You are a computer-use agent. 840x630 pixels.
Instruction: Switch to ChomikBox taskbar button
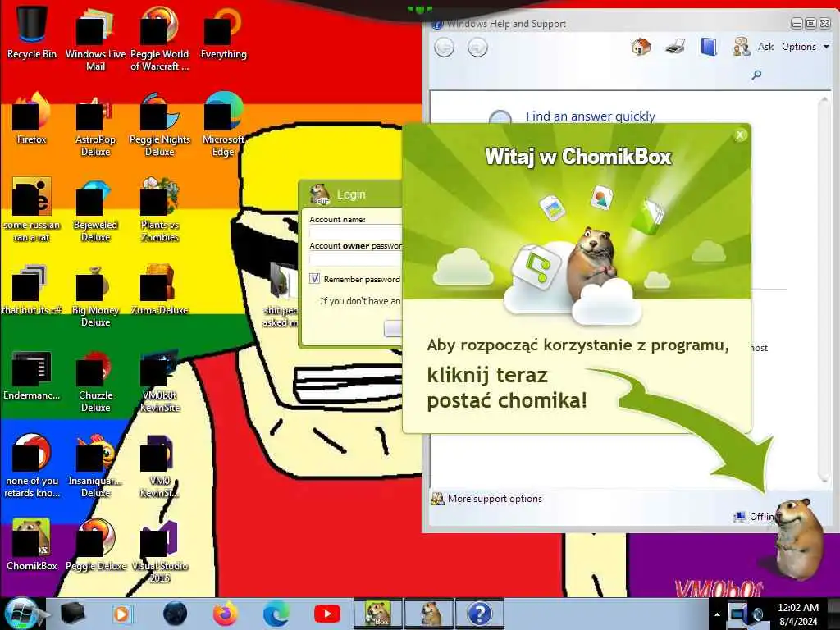click(377, 614)
